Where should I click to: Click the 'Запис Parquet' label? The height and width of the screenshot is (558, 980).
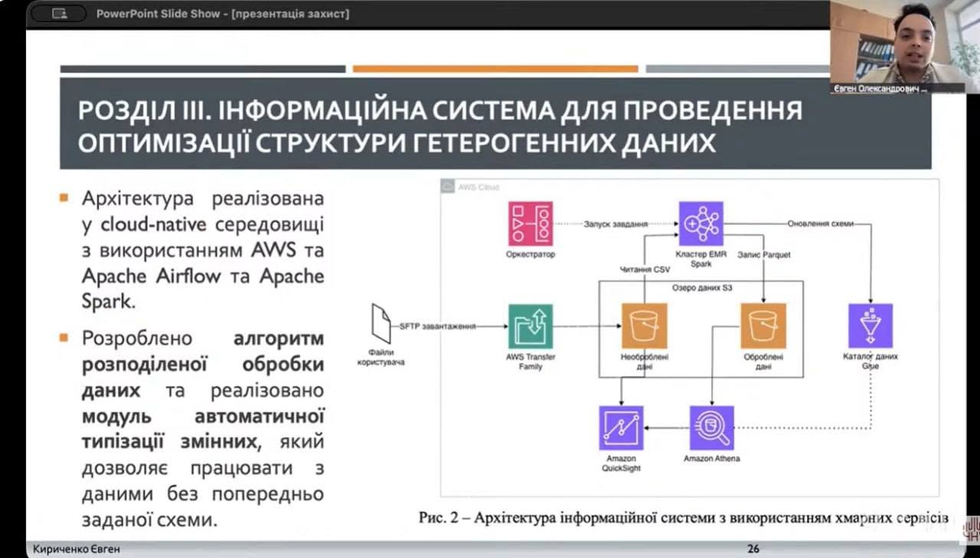click(764, 254)
